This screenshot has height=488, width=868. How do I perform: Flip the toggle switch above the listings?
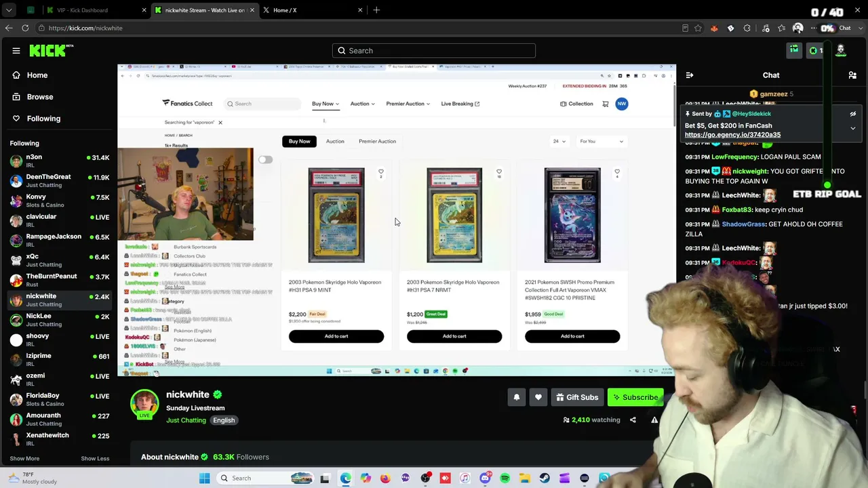[265, 160]
